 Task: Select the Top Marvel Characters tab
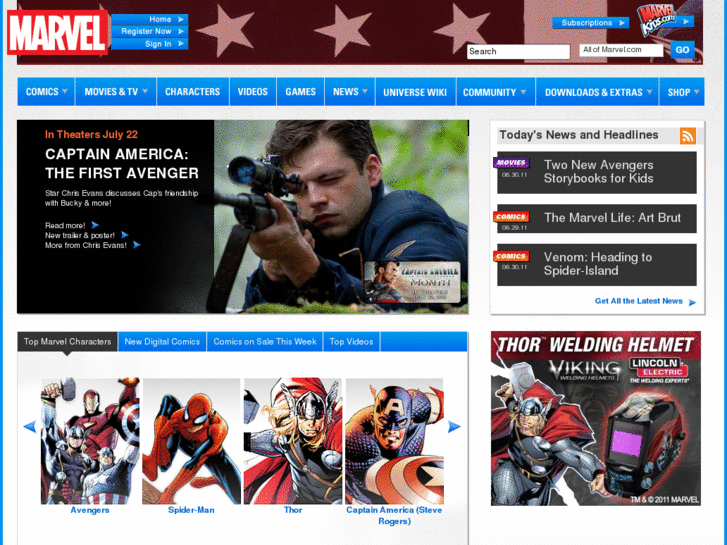coord(67,342)
